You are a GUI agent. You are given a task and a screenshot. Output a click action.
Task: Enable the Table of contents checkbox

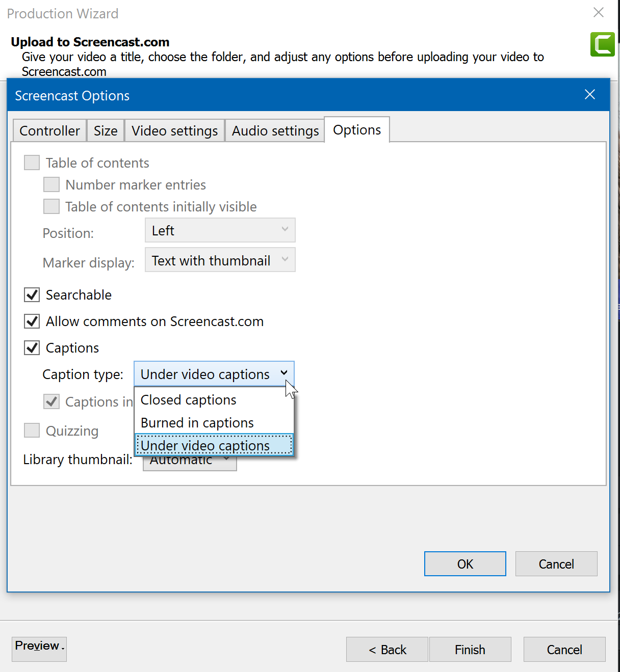(32, 163)
